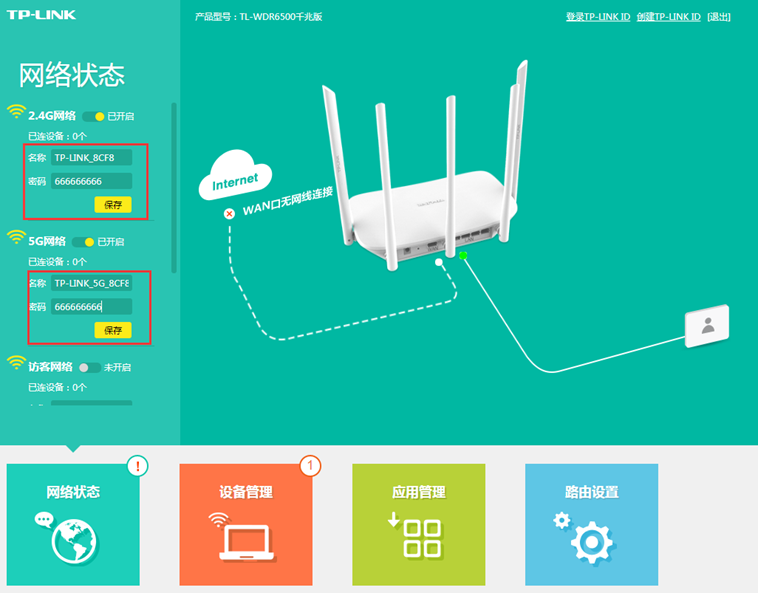Image resolution: width=758 pixels, height=593 pixels.
Task: Click the WAN口无网线连接 status text
Action: click(288, 201)
